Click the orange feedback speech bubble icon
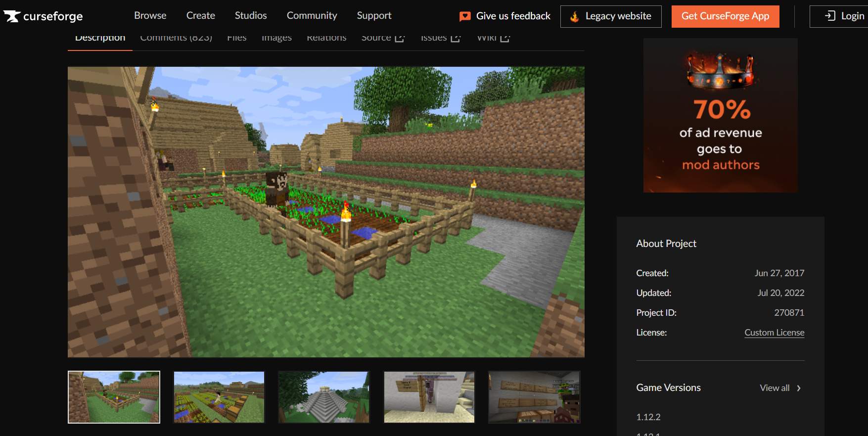The height and width of the screenshot is (436, 868). coord(465,16)
